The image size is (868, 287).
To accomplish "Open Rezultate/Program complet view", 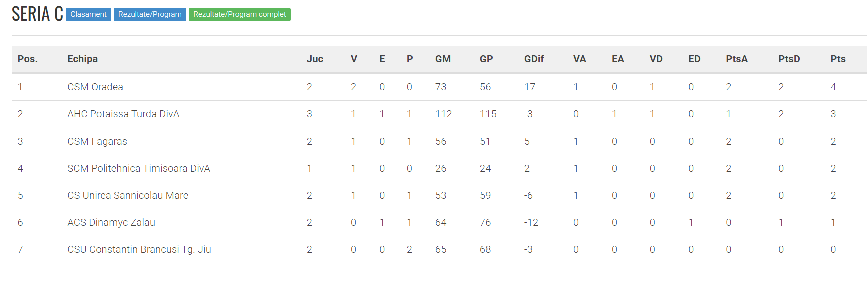I will pyautogui.click(x=239, y=14).
